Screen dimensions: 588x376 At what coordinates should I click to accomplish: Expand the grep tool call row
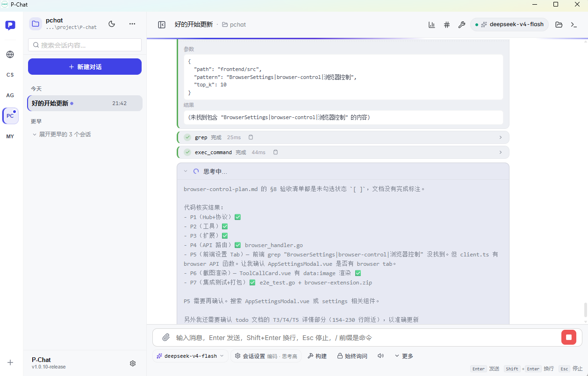[x=343, y=137]
